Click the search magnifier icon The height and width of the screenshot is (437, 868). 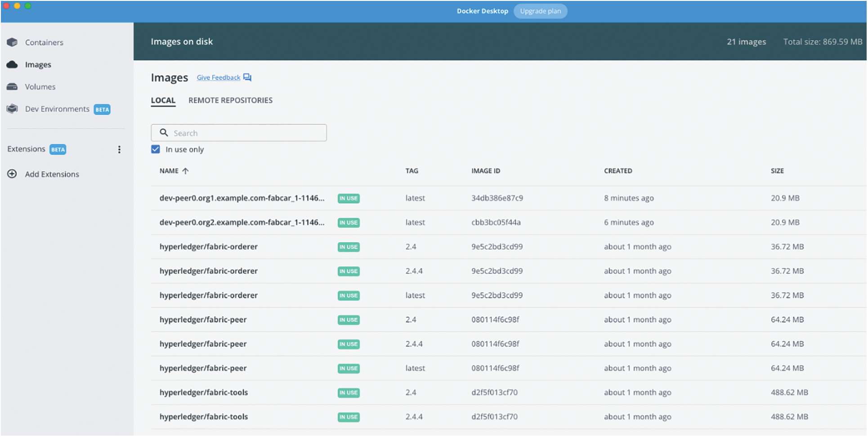click(164, 133)
